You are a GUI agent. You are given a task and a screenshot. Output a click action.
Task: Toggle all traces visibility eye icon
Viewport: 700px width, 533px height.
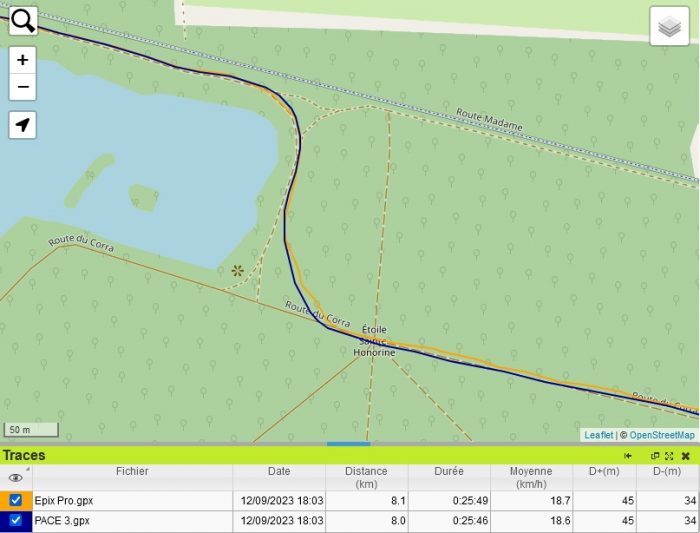(15, 478)
